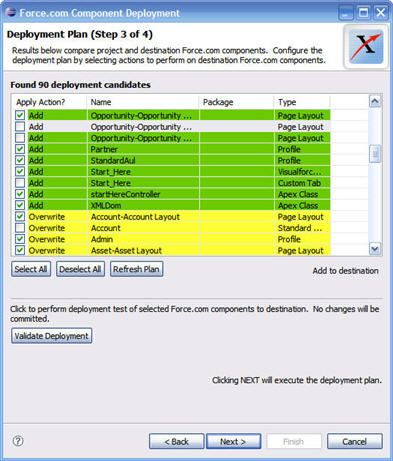Click the Select All button
Screen dimensions: 393x461
point(31,269)
